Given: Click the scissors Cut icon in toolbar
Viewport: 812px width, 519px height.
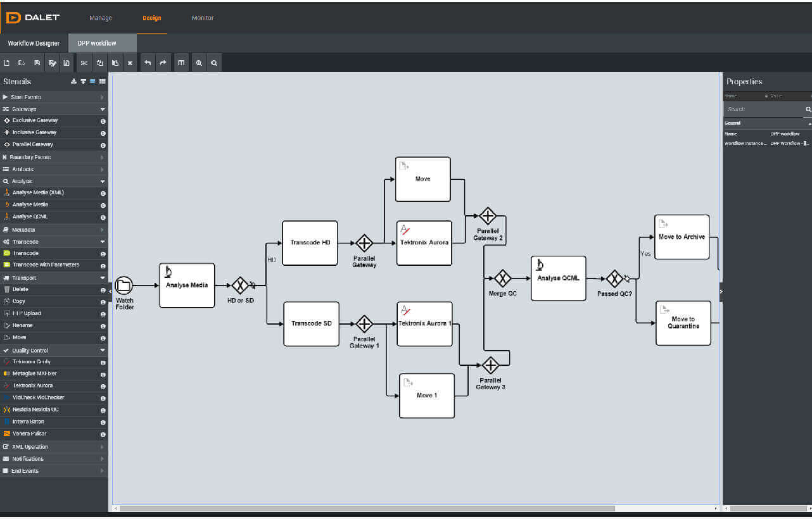Looking at the screenshot, I should click(x=84, y=63).
